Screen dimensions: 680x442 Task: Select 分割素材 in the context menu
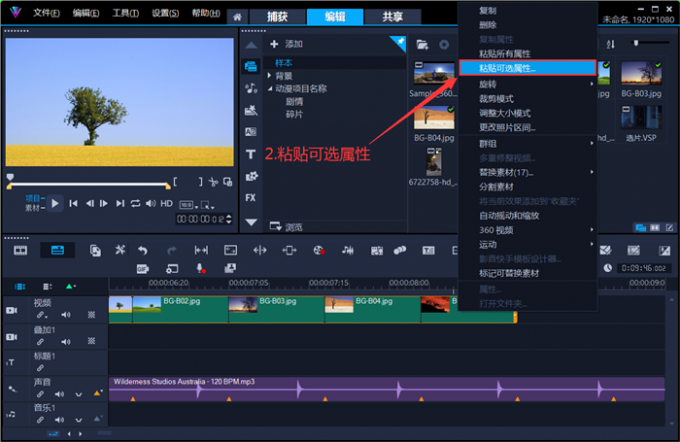point(527,187)
